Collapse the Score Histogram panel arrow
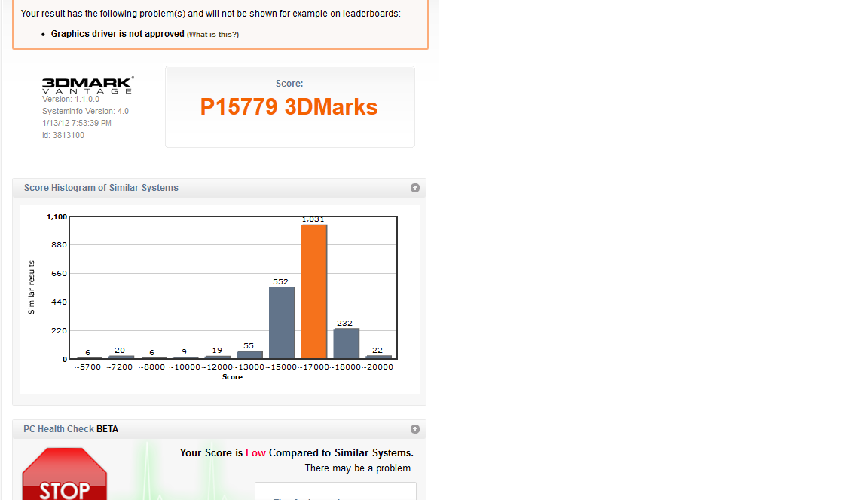Screen dimensions: 868x500 pyautogui.click(x=414, y=188)
